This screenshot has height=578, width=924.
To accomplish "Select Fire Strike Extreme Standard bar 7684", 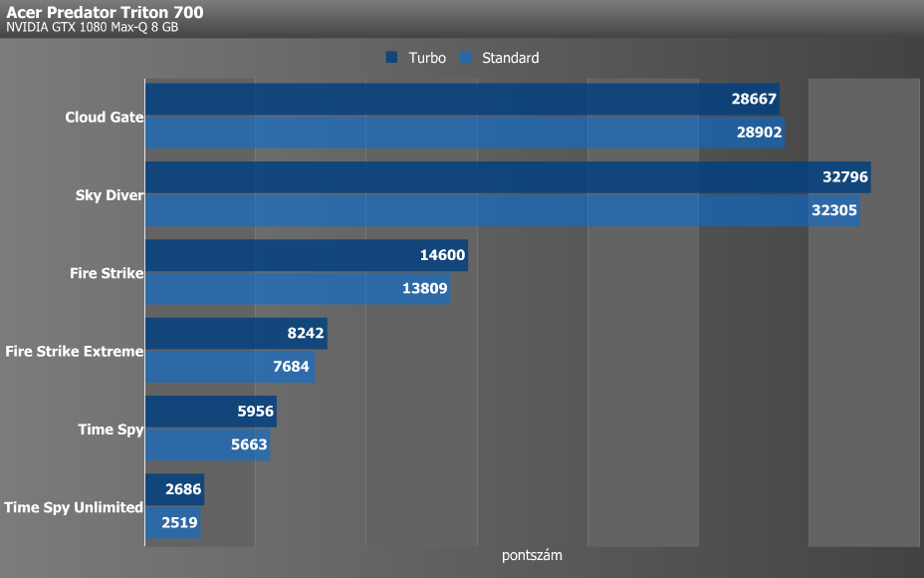I will tap(230, 367).
